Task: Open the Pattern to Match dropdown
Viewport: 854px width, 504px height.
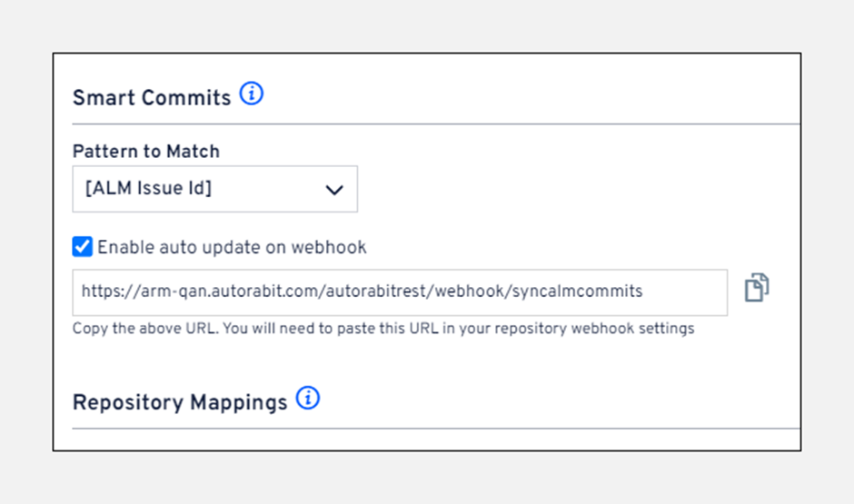Action: (x=214, y=189)
